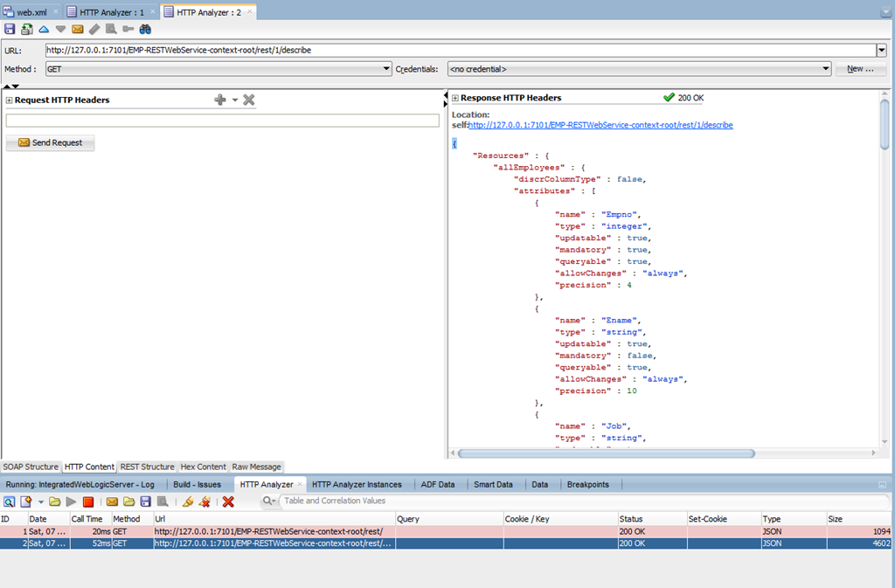The height and width of the screenshot is (588, 895).
Task: Click the save icon in the top toolbar
Action: pos(10,29)
